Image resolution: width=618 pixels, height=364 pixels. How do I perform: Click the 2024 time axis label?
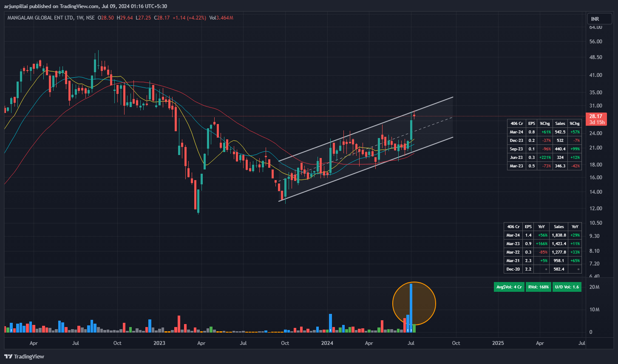(327, 343)
